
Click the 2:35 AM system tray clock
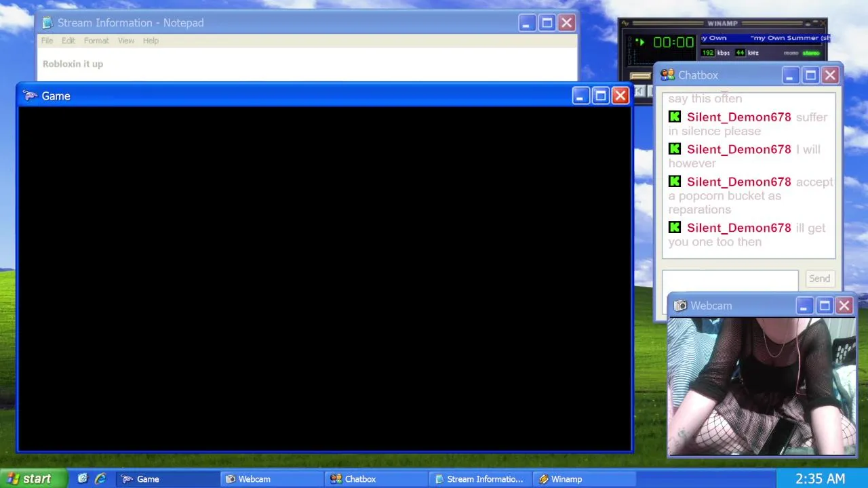(820, 479)
